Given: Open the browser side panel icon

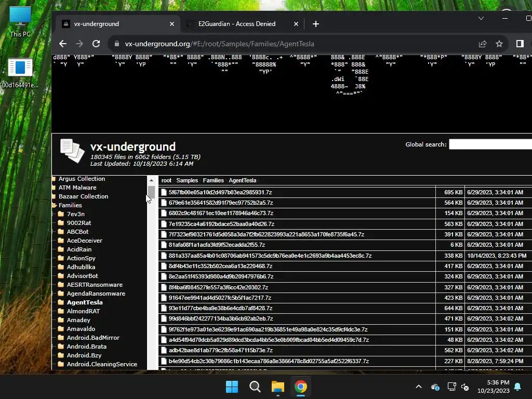Looking at the screenshot, I should [520, 44].
